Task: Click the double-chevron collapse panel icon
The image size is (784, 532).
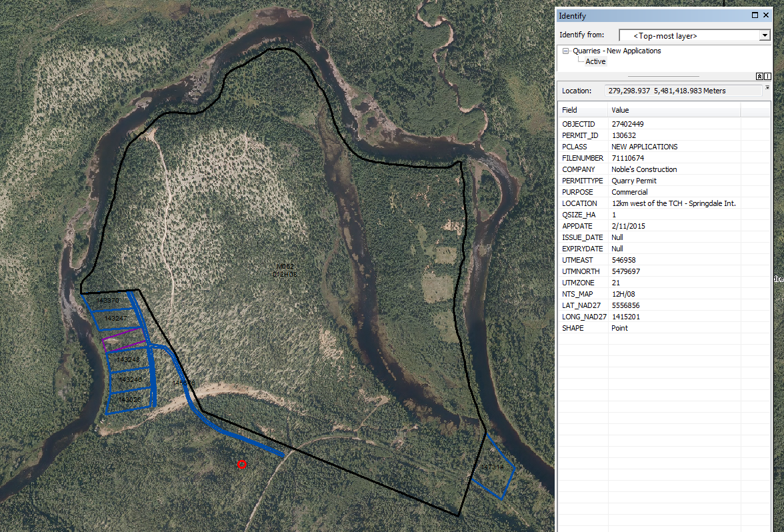Action: 759,77
